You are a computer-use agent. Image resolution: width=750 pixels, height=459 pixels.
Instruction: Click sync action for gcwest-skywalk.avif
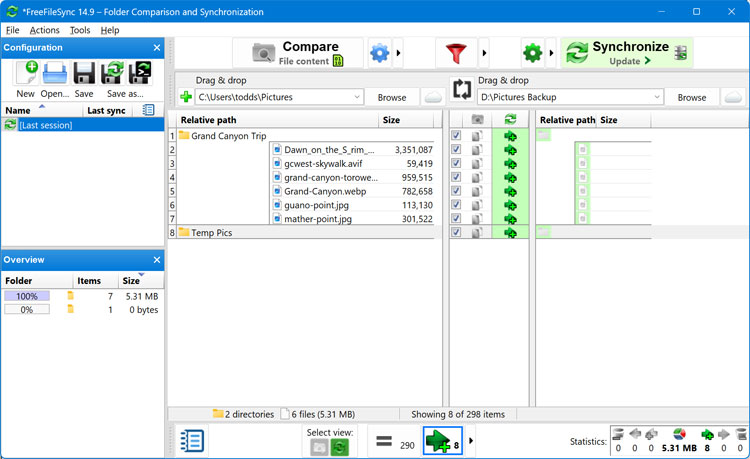[510, 164]
